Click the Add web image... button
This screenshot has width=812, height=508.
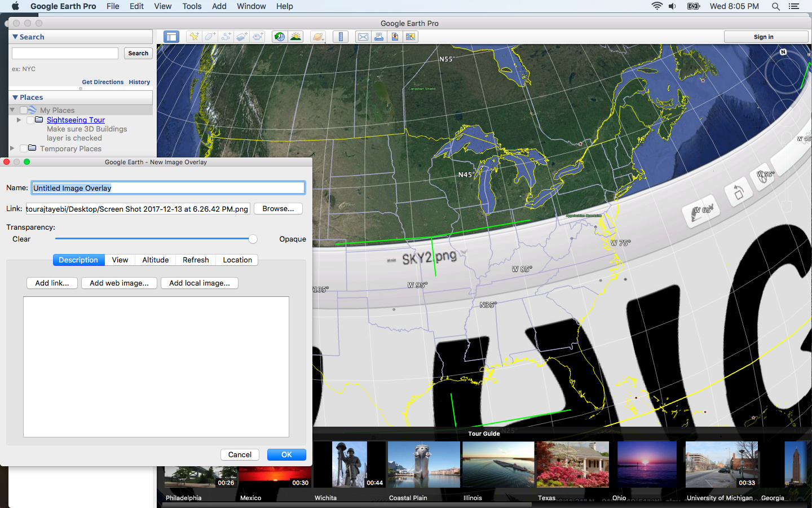click(119, 283)
